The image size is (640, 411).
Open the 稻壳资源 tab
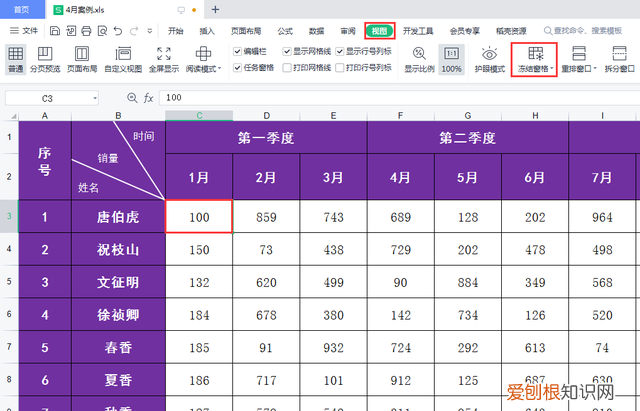511,31
